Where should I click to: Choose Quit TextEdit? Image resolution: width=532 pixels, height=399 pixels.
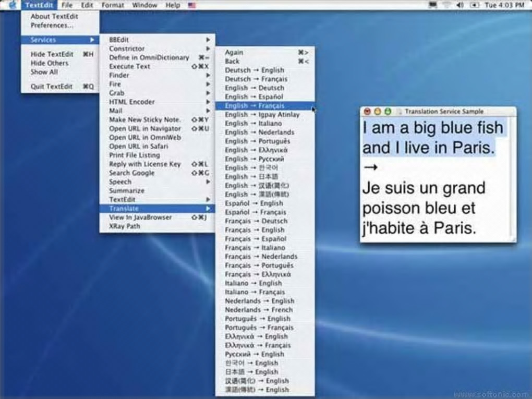(60, 86)
